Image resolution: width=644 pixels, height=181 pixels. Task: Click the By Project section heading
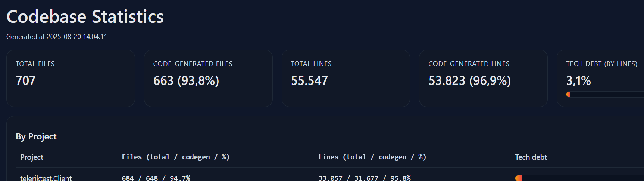coord(36,136)
